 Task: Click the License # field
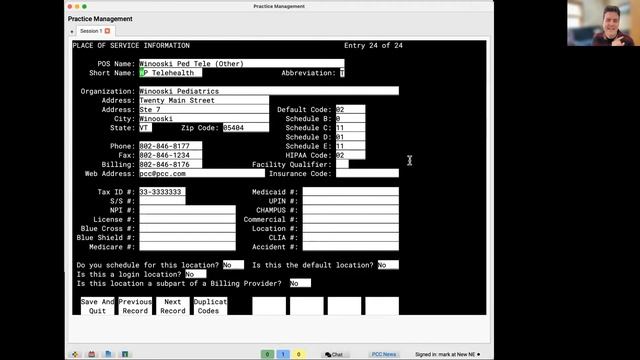click(x=187, y=219)
